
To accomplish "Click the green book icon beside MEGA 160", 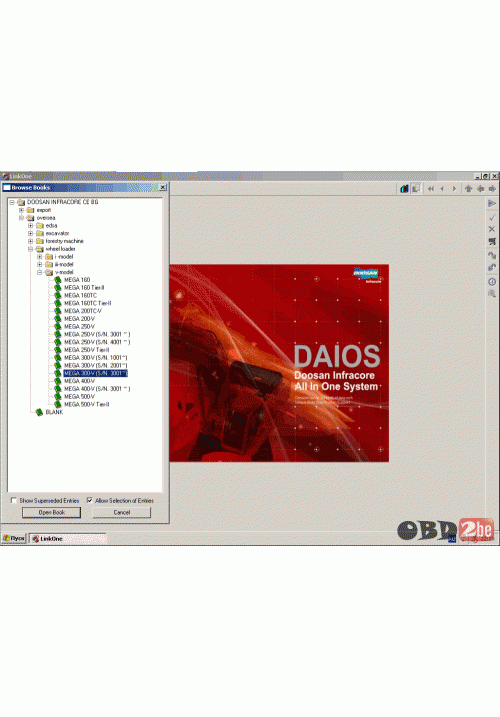I will click(58, 279).
